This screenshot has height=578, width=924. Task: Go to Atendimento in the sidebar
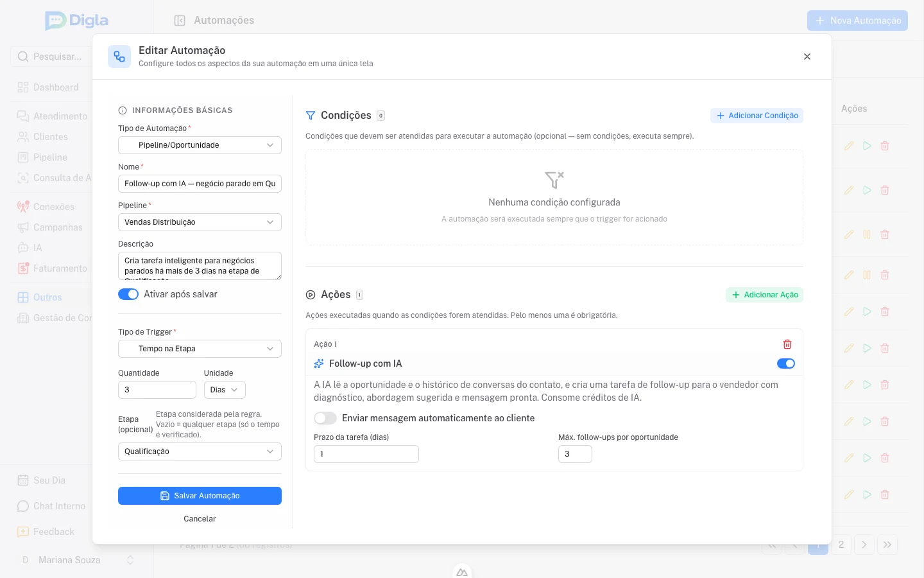53,116
